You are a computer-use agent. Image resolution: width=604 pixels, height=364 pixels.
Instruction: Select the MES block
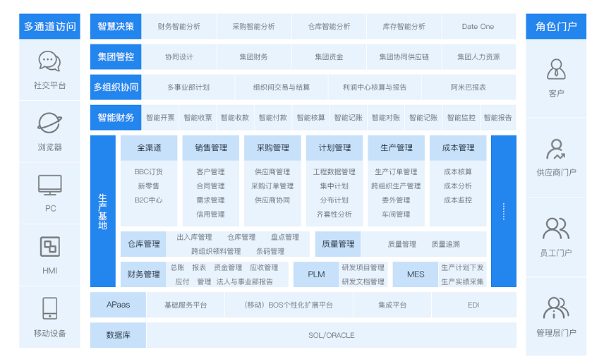(x=415, y=274)
